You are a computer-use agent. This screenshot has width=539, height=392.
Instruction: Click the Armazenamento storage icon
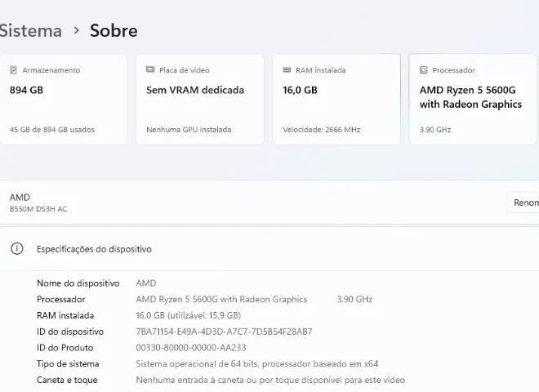click(x=13, y=70)
